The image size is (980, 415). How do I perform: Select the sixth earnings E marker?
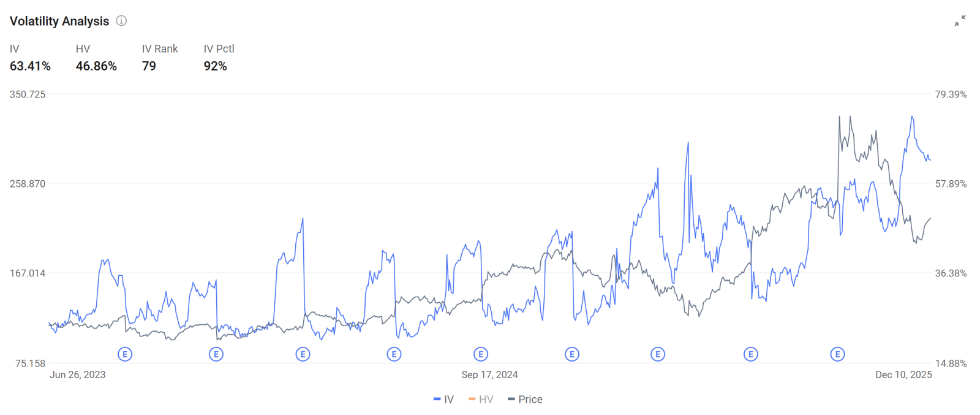pyautogui.click(x=572, y=354)
